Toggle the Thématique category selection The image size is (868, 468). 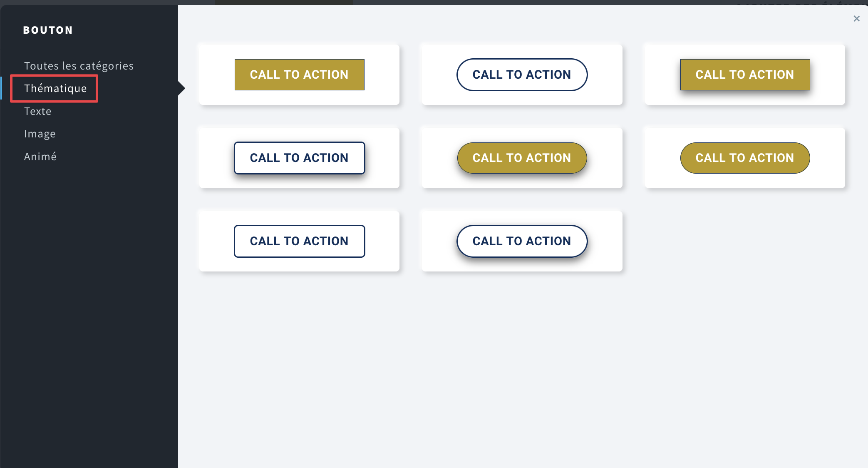click(55, 88)
